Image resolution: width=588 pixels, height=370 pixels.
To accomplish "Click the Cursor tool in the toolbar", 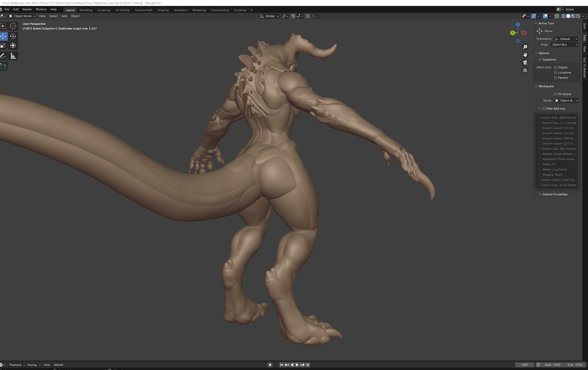I will click(13, 26).
